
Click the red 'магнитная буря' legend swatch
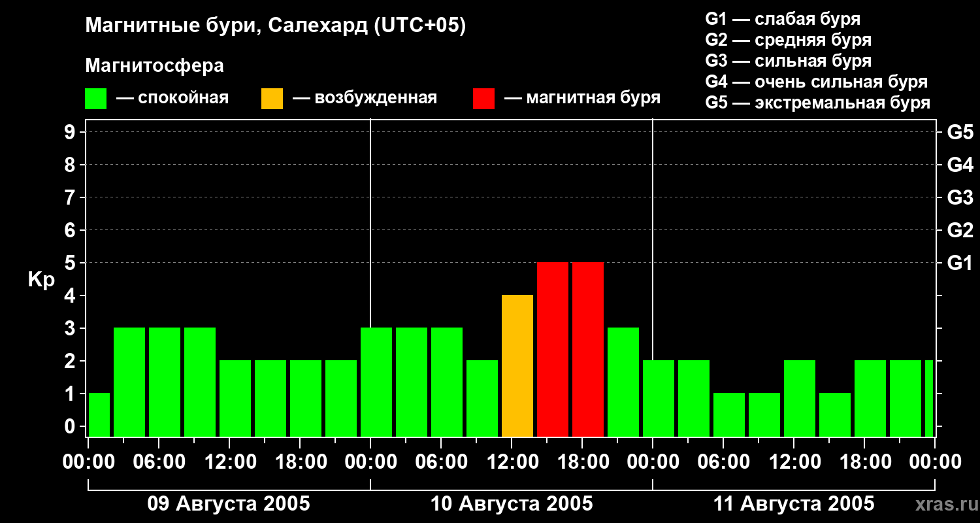(483, 99)
